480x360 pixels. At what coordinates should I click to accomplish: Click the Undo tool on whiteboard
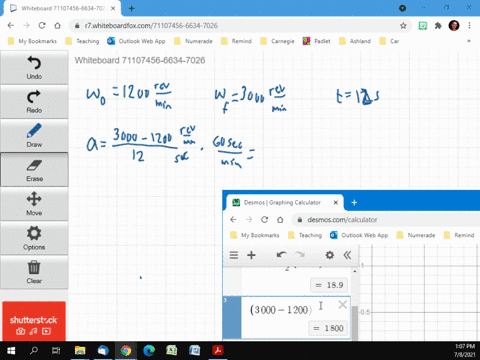[34, 68]
